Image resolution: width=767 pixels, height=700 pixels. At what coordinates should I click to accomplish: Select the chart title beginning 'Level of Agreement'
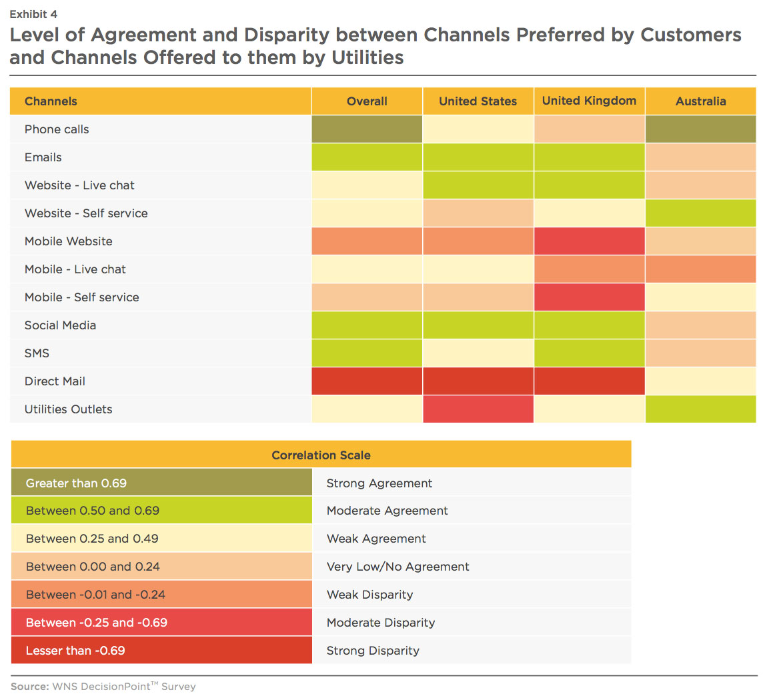click(x=375, y=46)
